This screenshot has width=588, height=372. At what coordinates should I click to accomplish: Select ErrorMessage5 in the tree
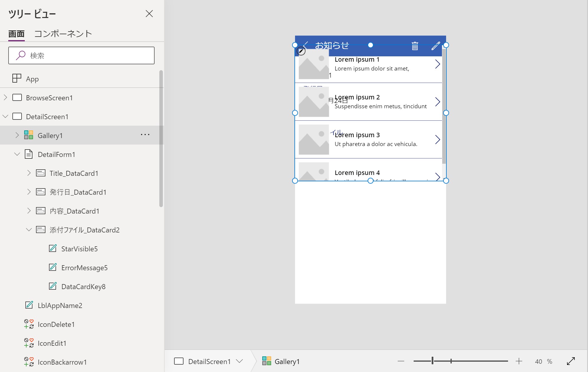(x=84, y=268)
